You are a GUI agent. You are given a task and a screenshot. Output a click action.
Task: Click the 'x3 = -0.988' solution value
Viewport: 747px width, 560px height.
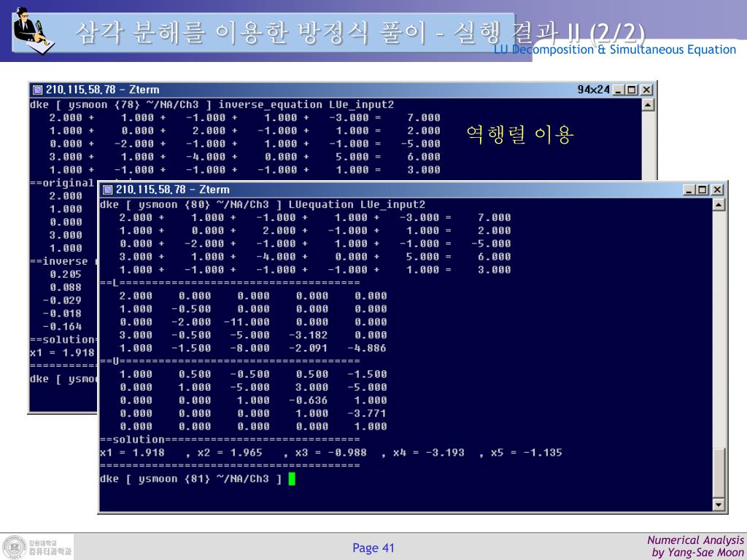point(330,452)
